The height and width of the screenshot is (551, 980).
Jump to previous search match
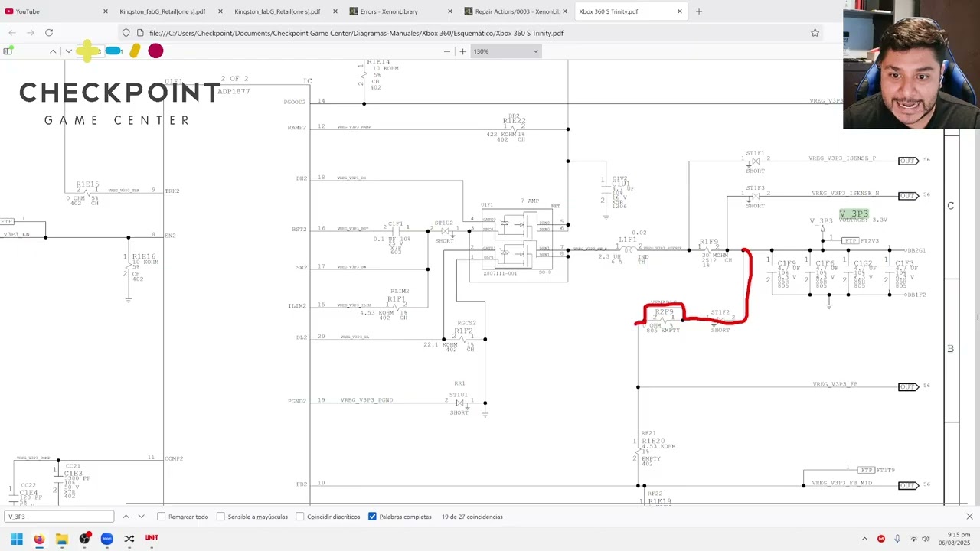126,517
